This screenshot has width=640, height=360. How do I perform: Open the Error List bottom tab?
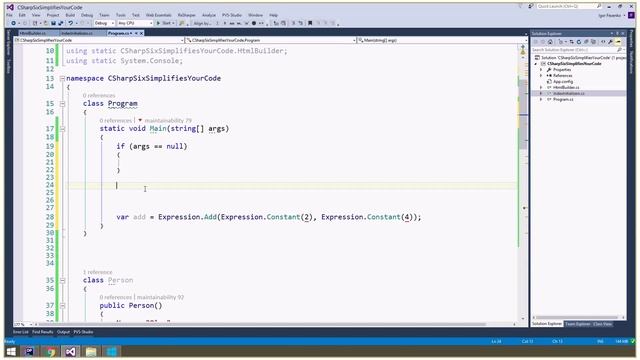[21, 332]
